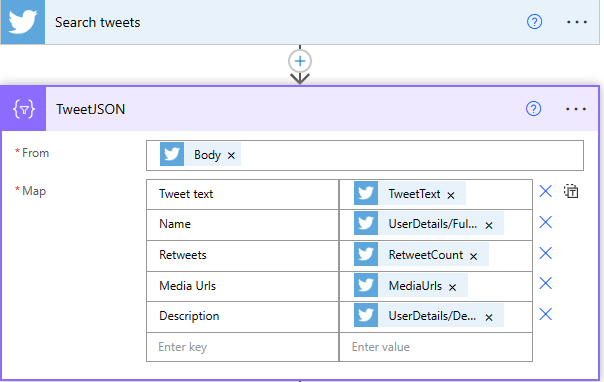The height and width of the screenshot is (382, 604).
Task: Delete the Name map row
Action: coord(545,222)
